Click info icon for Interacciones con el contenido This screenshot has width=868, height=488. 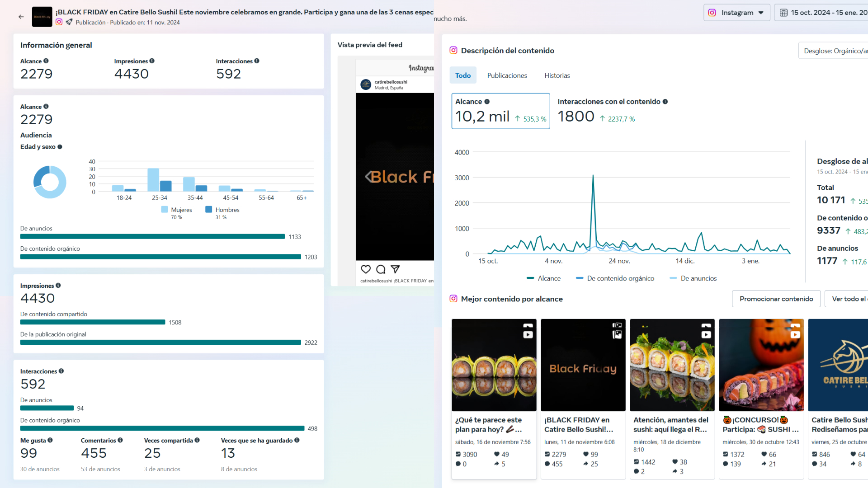pos(665,102)
